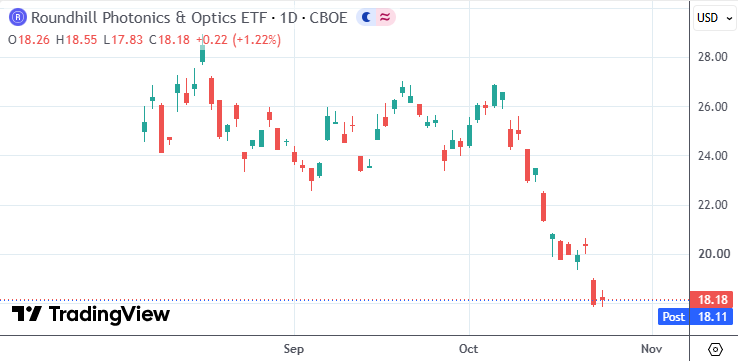Click the moon market-status icon

click(x=366, y=18)
